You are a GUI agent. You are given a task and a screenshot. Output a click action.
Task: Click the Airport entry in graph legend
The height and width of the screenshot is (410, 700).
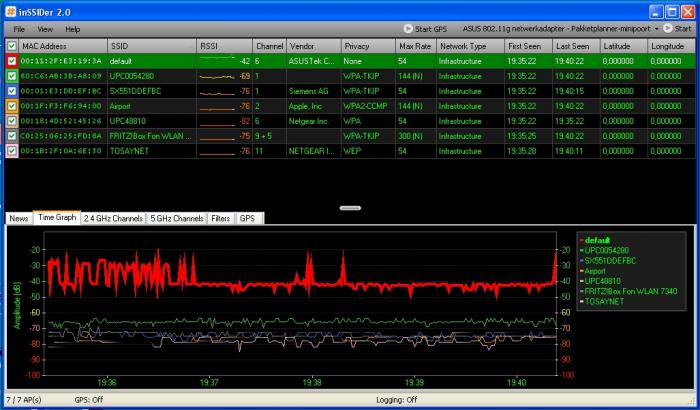pos(595,271)
